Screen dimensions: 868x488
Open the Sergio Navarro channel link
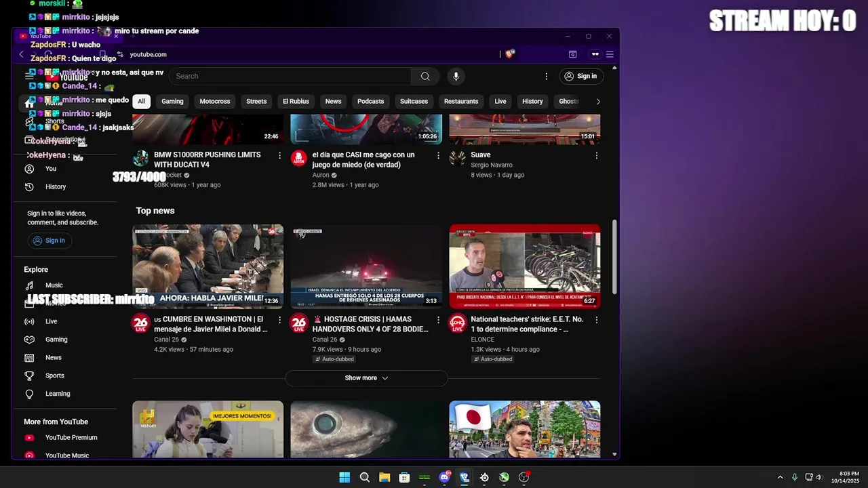point(492,165)
